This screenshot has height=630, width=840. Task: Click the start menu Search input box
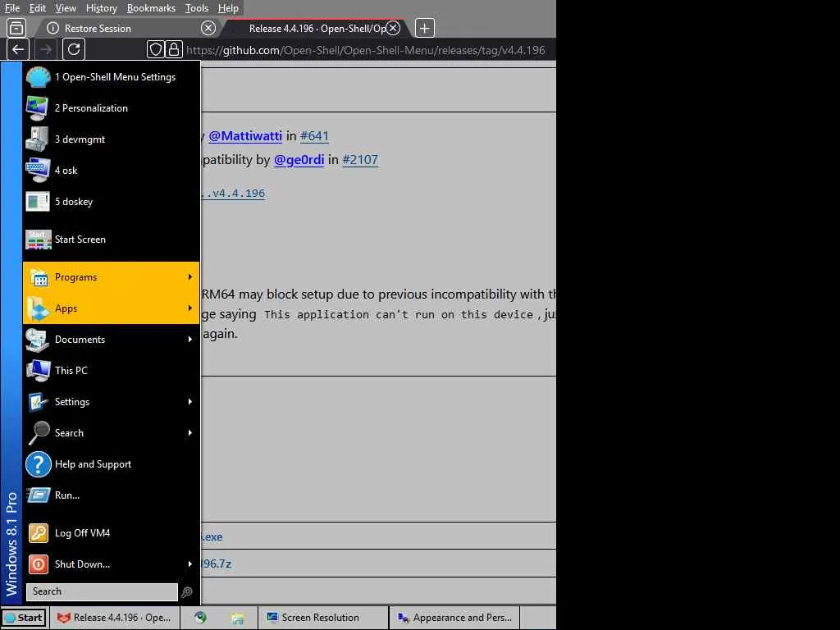point(102,591)
